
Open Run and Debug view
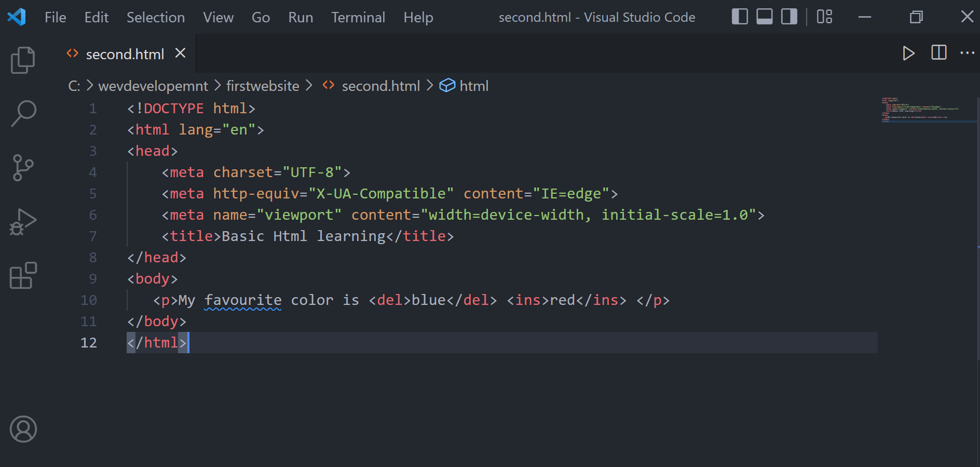coord(23,222)
